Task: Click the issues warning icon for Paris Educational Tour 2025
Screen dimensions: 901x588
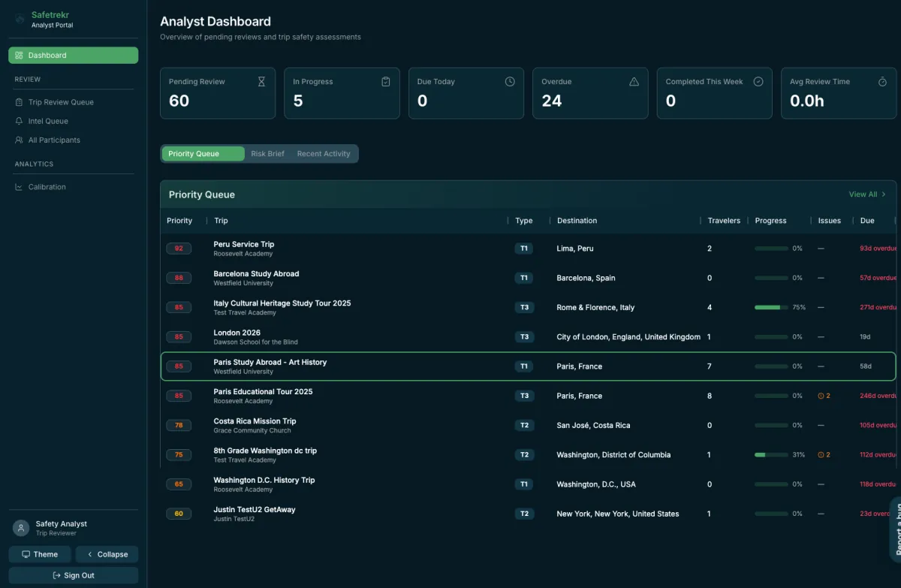Action: click(x=821, y=396)
